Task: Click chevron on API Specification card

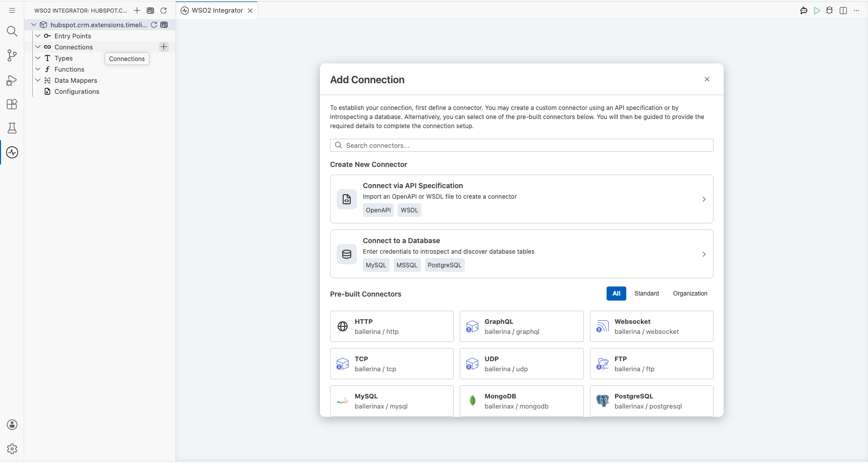Action: [x=704, y=199]
